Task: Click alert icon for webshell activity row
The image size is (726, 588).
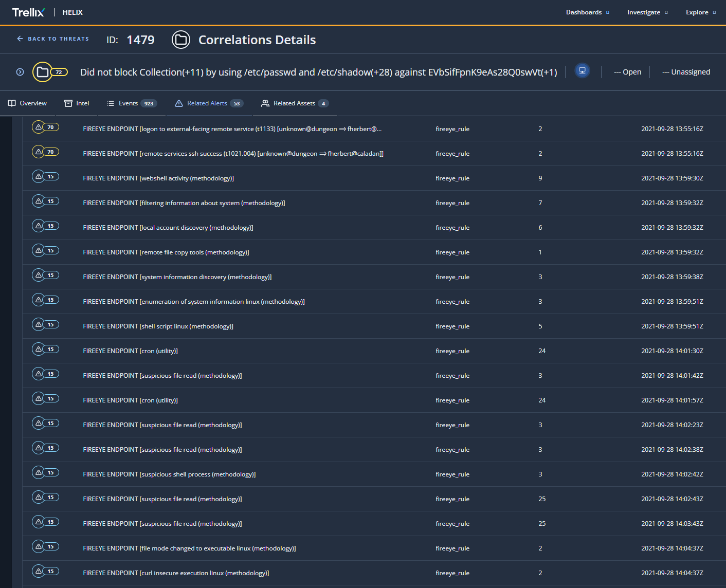Action: pos(39,177)
